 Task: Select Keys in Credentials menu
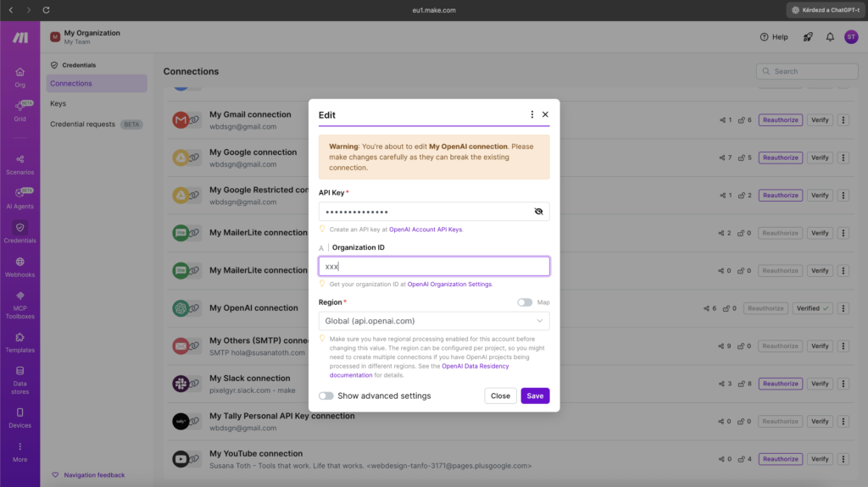click(x=58, y=103)
